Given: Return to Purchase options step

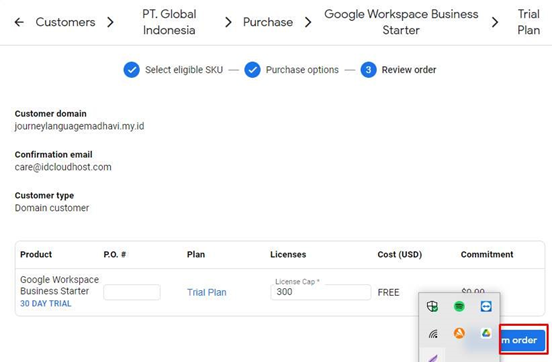Looking at the screenshot, I should click(291, 70).
